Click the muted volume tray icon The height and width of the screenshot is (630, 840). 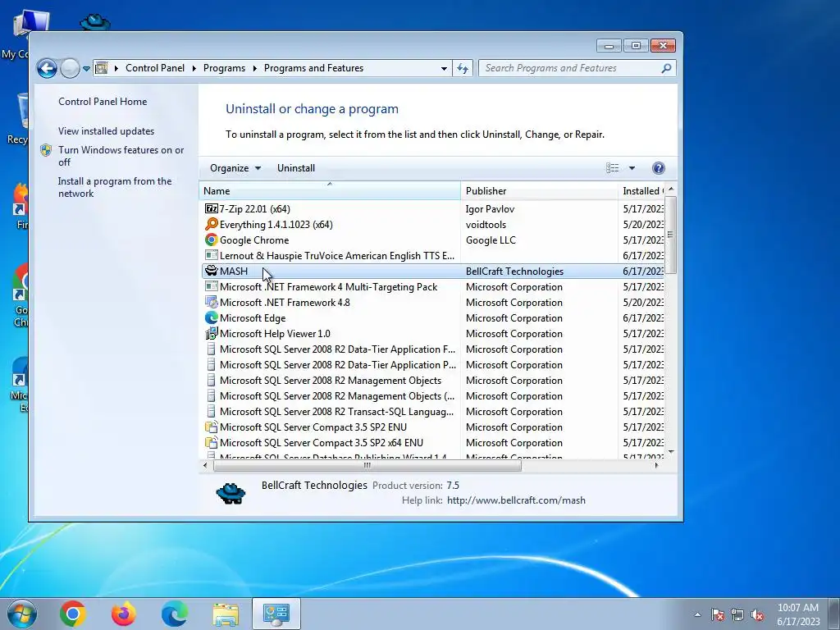pyautogui.click(x=757, y=614)
